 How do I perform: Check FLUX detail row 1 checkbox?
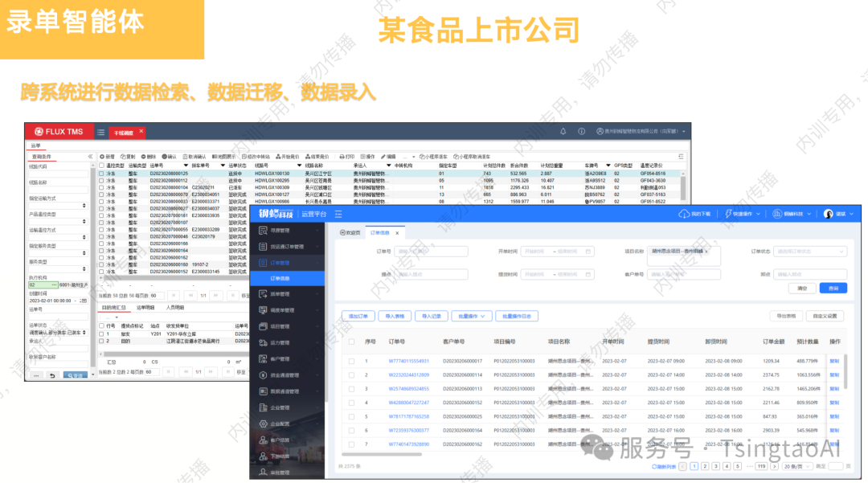[x=101, y=334]
